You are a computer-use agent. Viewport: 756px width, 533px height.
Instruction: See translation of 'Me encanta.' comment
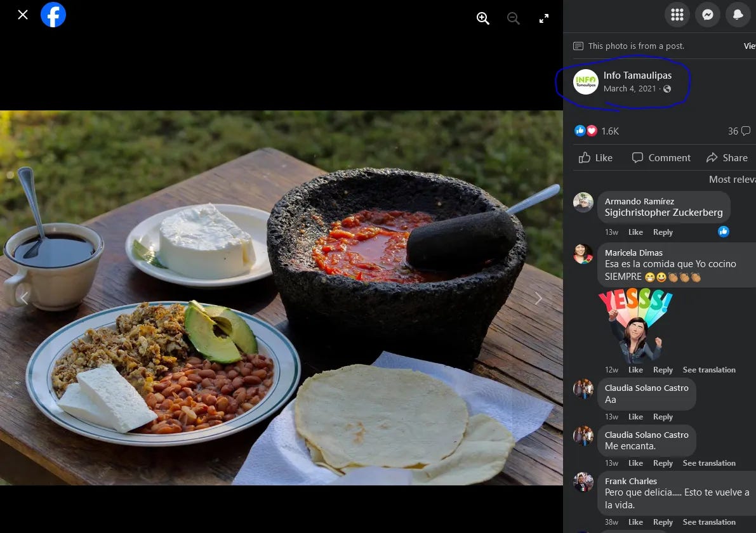[x=709, y=463]
